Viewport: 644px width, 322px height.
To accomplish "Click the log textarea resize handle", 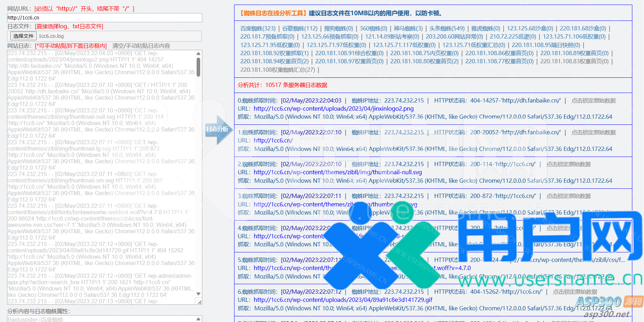I will pos(199,302).
